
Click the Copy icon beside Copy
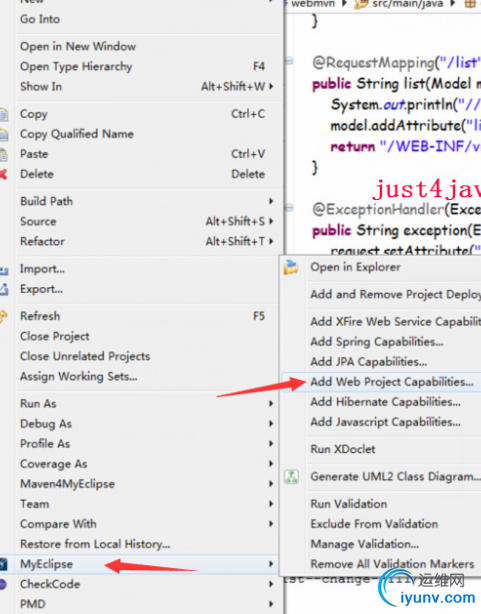pyautogui.click(x=4, y=114)
